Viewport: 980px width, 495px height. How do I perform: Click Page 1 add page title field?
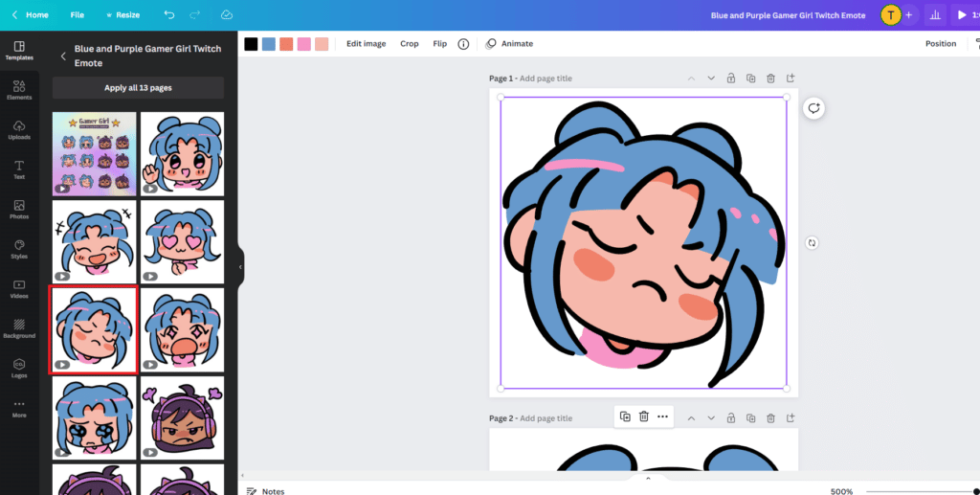click(546, 79)
